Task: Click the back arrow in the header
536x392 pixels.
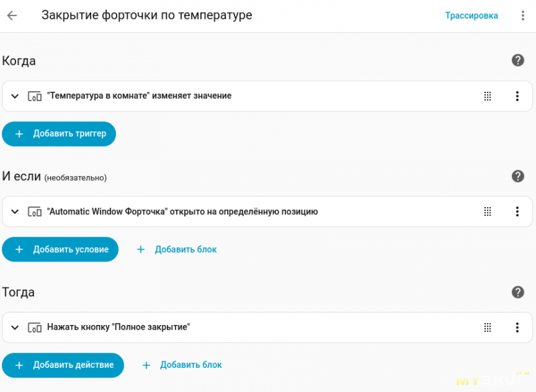Action: 12,15
